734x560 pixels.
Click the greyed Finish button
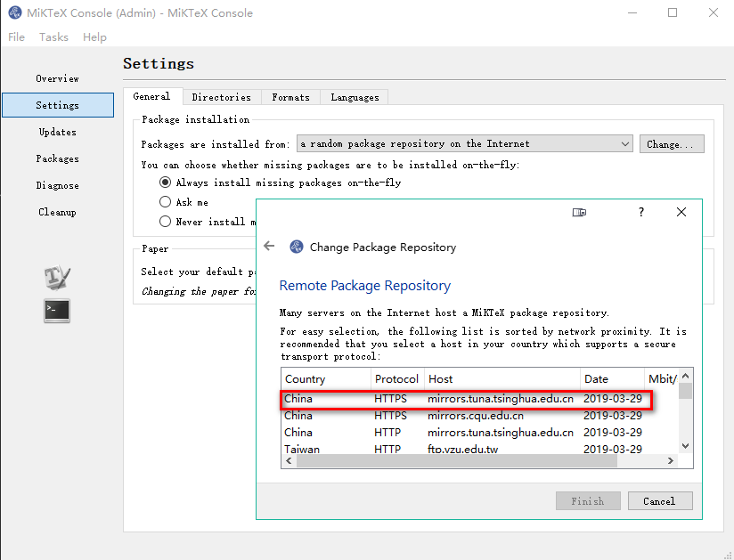[x=588, y=501]
